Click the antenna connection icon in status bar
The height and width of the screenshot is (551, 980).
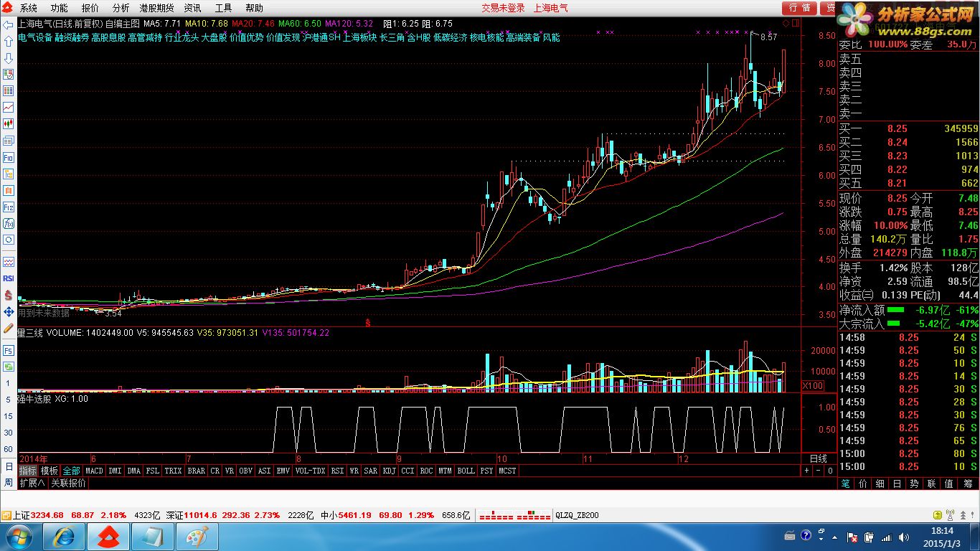coord(951,515)
